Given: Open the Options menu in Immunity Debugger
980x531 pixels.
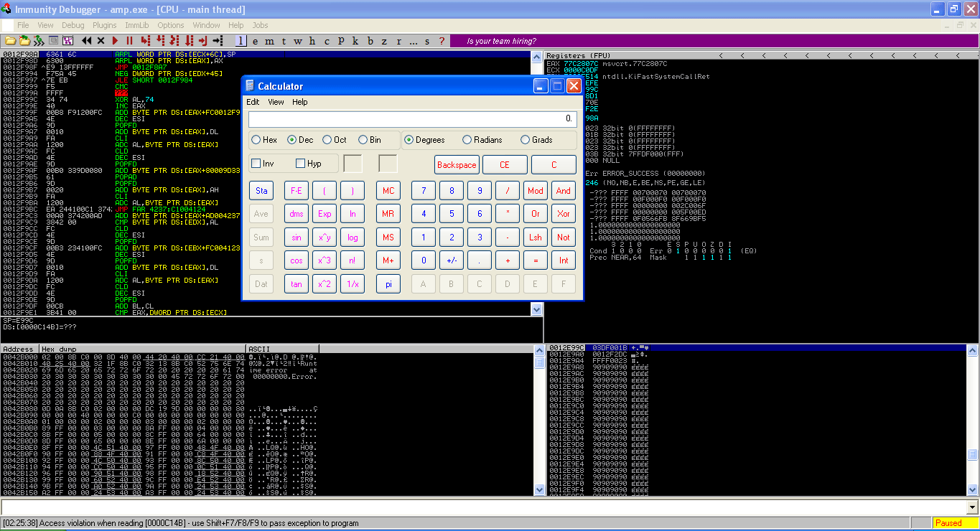Looking at the screenshot, I should (x=171, y=25).
